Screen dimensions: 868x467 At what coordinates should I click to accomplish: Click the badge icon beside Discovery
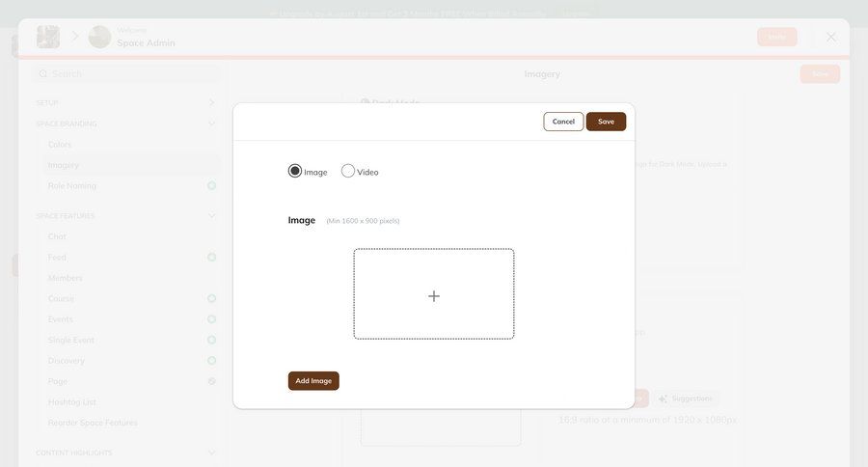pos(211,360)
